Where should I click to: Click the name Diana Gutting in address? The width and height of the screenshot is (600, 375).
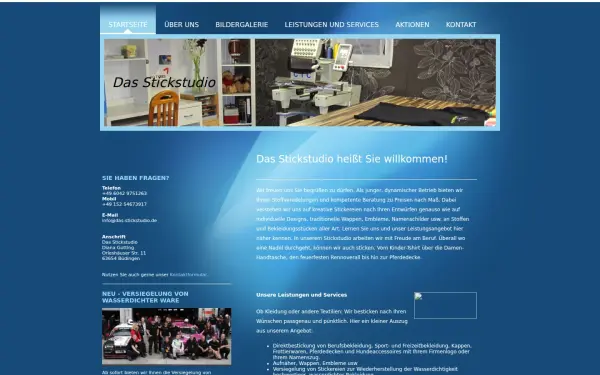point(118,248)
